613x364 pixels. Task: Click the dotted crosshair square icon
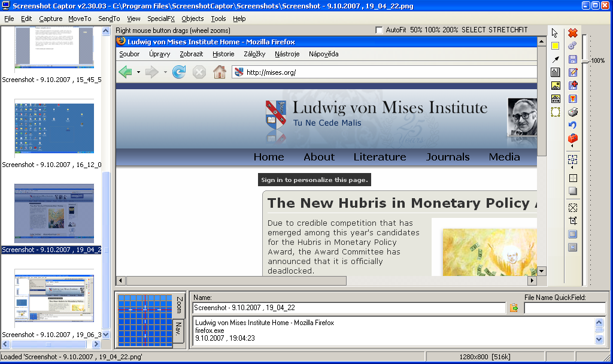coord(573,178)
